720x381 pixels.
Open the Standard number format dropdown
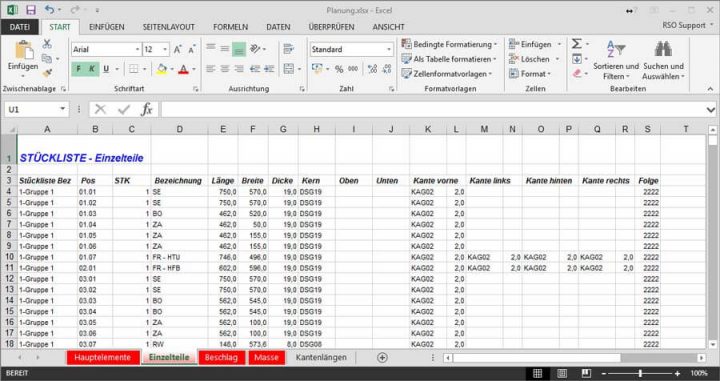[x=388, y=49]
